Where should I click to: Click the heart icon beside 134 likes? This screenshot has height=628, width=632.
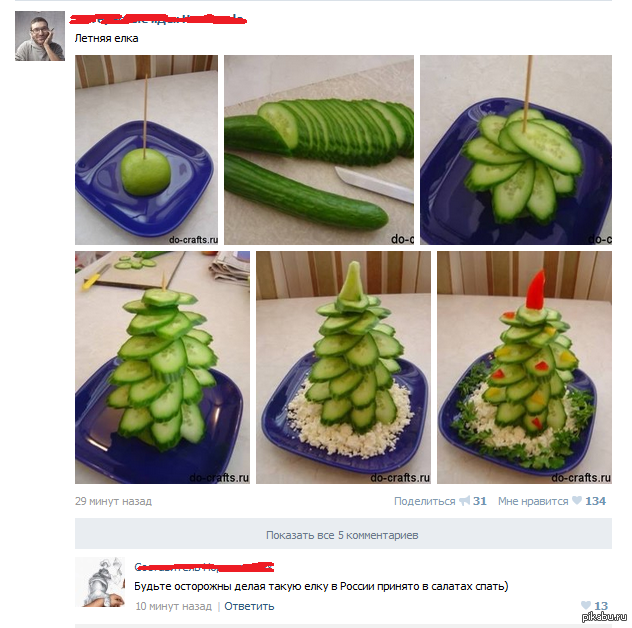(577, 501)
